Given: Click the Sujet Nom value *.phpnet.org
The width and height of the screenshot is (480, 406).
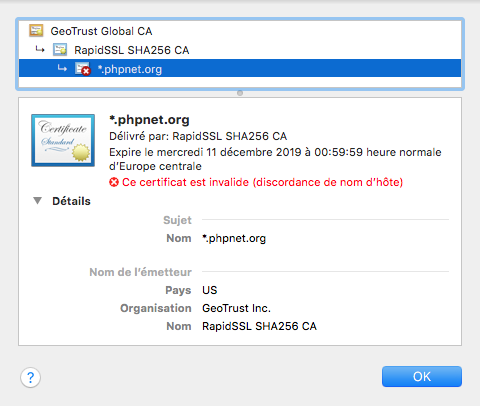Looking at the screenshot, I should 234,238.
